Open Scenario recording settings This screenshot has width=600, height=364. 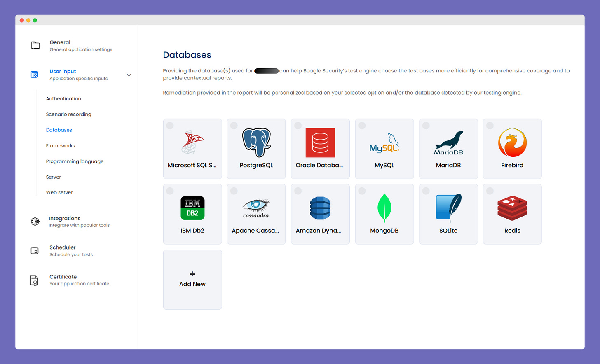tap(68, 114)
